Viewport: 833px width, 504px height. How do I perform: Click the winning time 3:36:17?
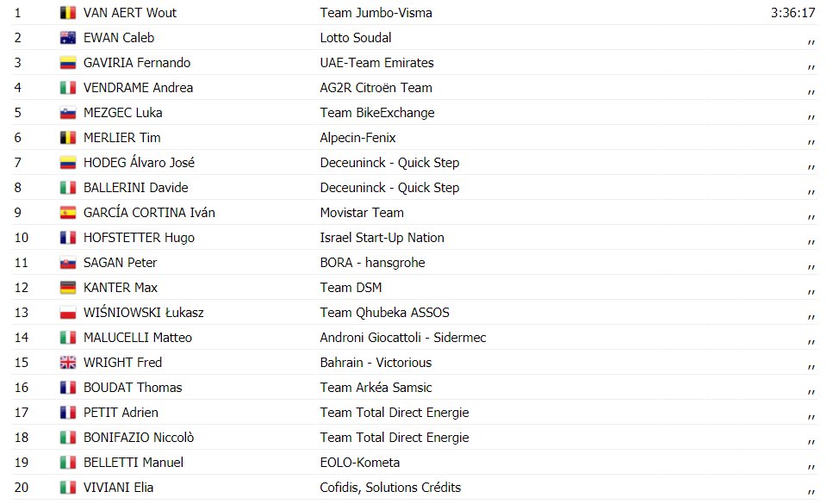tap(793, 13)
